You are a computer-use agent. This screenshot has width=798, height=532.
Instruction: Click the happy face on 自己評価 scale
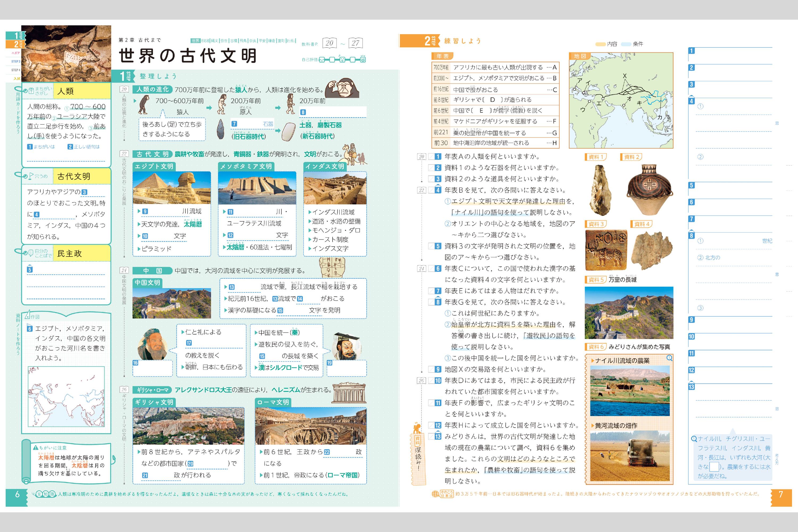pyautogui.click(x=363, y=59)
